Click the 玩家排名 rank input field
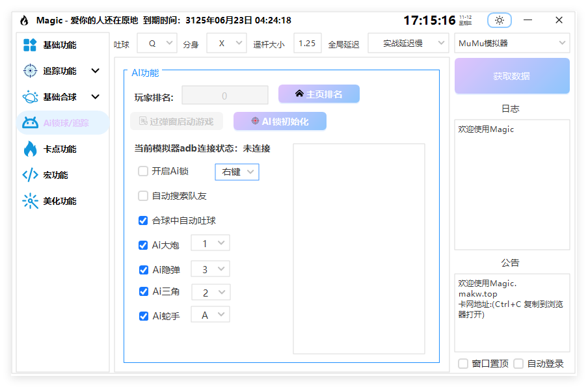The image size is (588, 387). click(x=224, y=94)
